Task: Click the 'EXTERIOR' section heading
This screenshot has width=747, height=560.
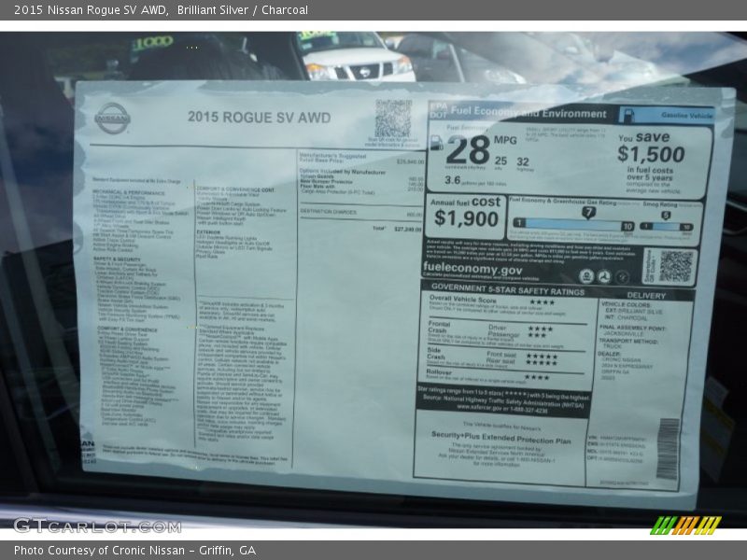Action: 208,232
